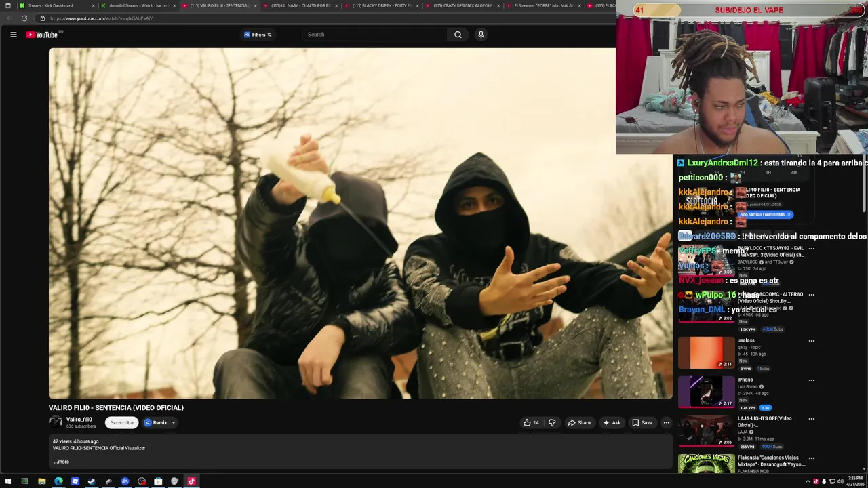Viewport: 868px width, 488px height.
Task: Open the Share dialog
Action: [579, 422]
